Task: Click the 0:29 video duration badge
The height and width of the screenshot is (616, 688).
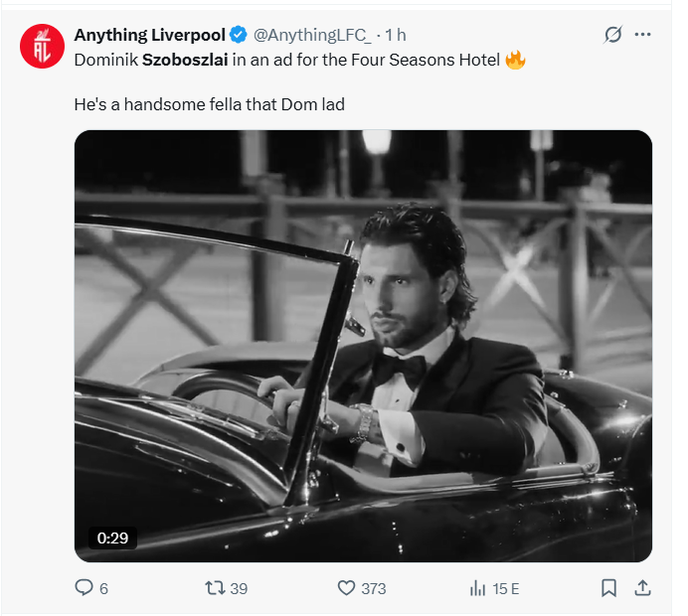Action: point(111,538)
